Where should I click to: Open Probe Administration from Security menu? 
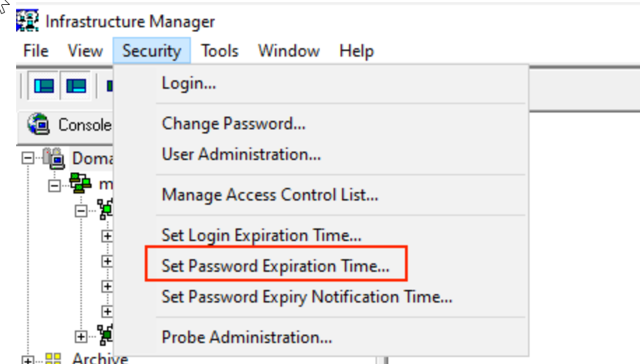click(247, 337)
